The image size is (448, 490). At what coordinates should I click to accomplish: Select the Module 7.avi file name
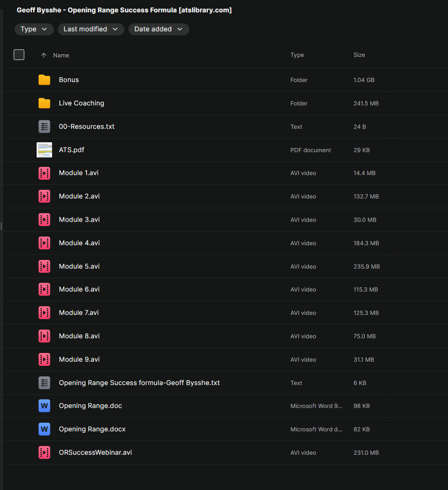(x=79, y=313)
